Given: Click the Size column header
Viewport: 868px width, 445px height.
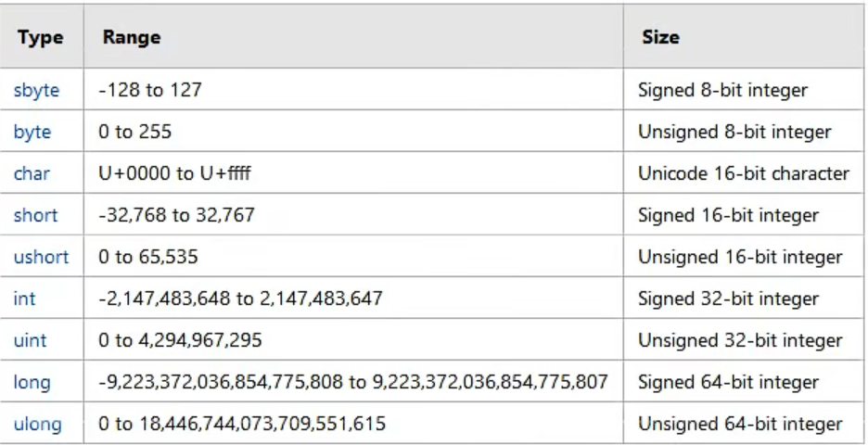Looking at the screenshot, I should 658,38.
